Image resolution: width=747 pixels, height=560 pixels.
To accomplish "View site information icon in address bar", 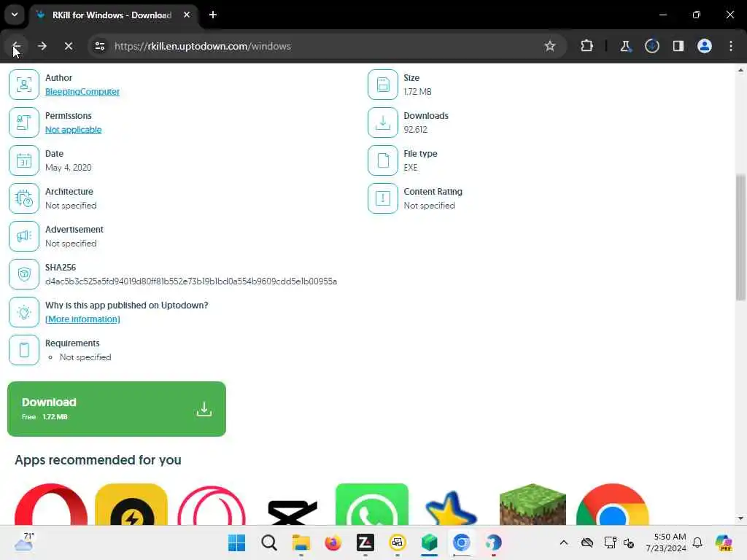I will pos(99,46).
